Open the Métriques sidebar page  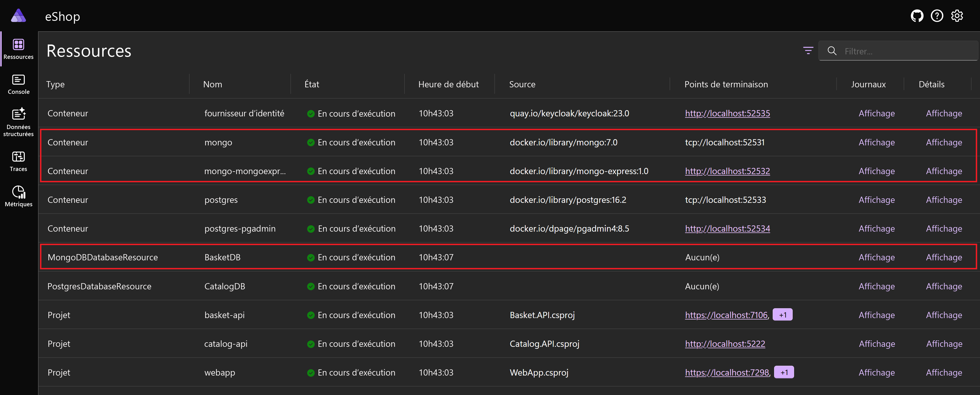[x=18, y=196]
